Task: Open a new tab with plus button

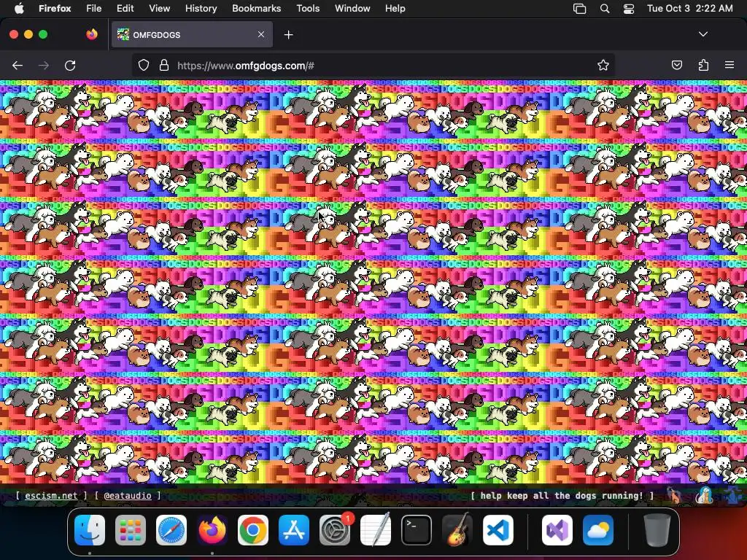Action: click(x=288, y=35)
